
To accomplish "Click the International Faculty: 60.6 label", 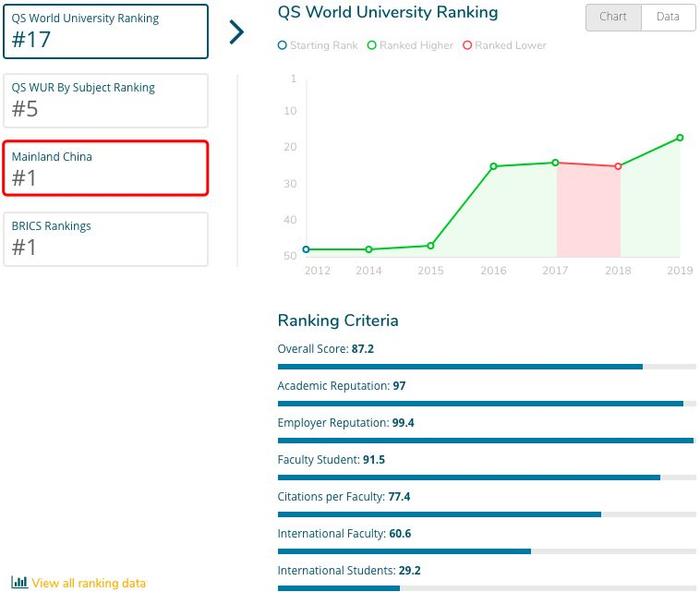I will (344, 533).
